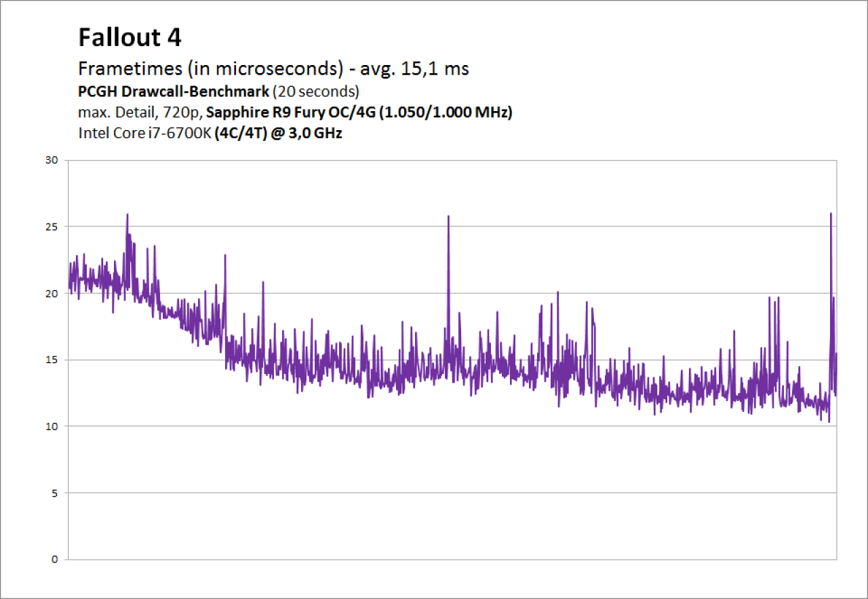This screenshot has width=868, height=599.
Task: Select the "Intel Core i7-6700K" line
Action: pos(210,133)
